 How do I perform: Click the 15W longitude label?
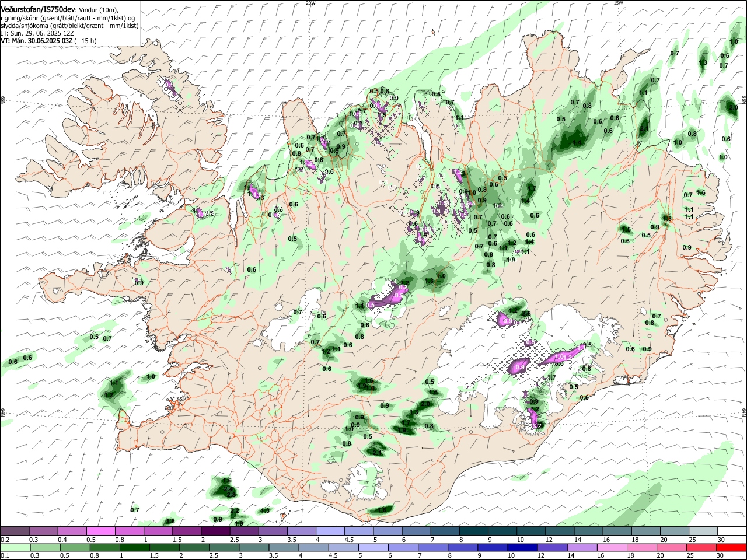point(618,3)
